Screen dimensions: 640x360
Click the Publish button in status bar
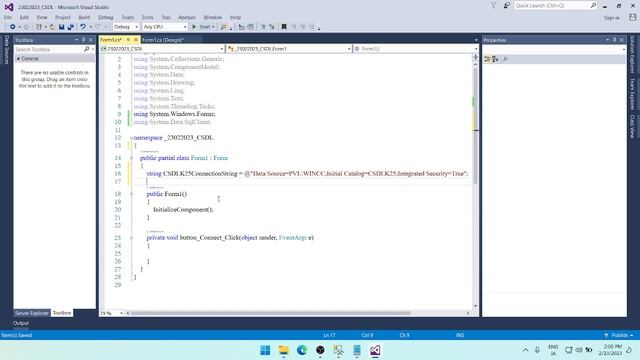619,335
